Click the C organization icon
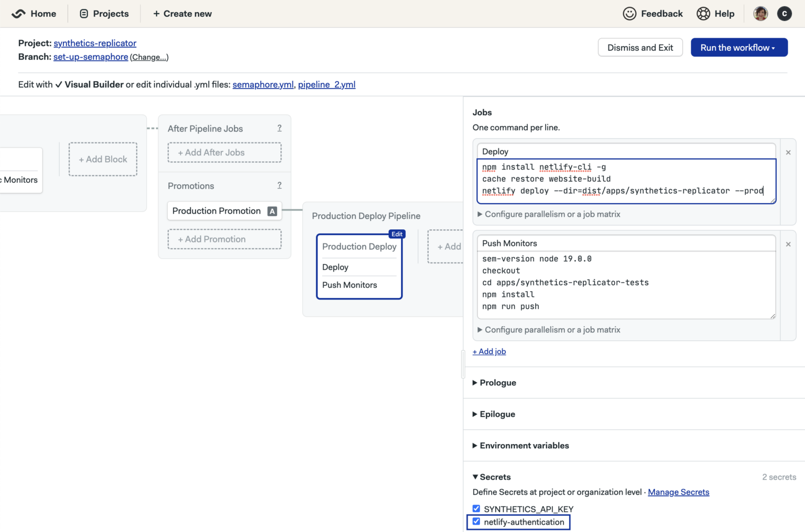The width and height of the screenshot is (805, 532). (x=785, y=14)
